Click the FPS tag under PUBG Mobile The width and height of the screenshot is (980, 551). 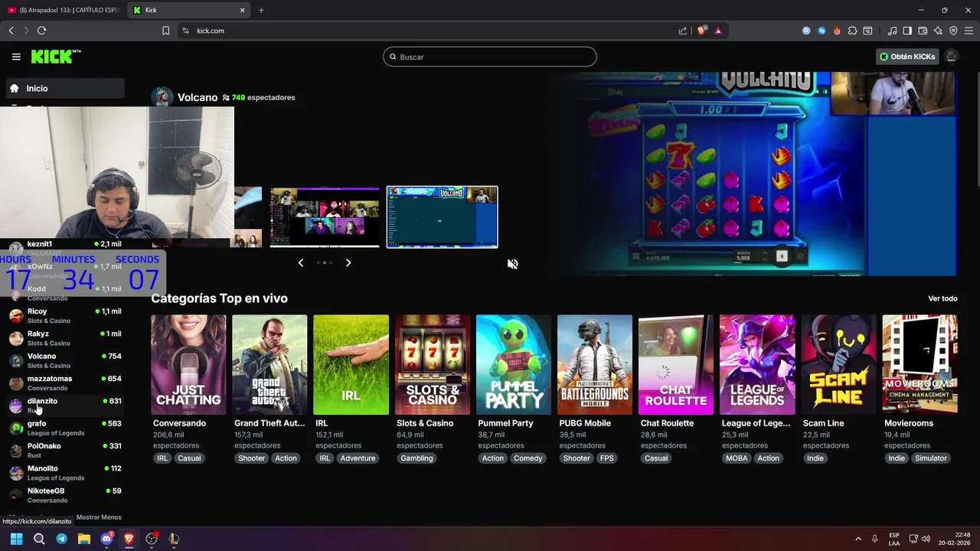coord(606,458)
